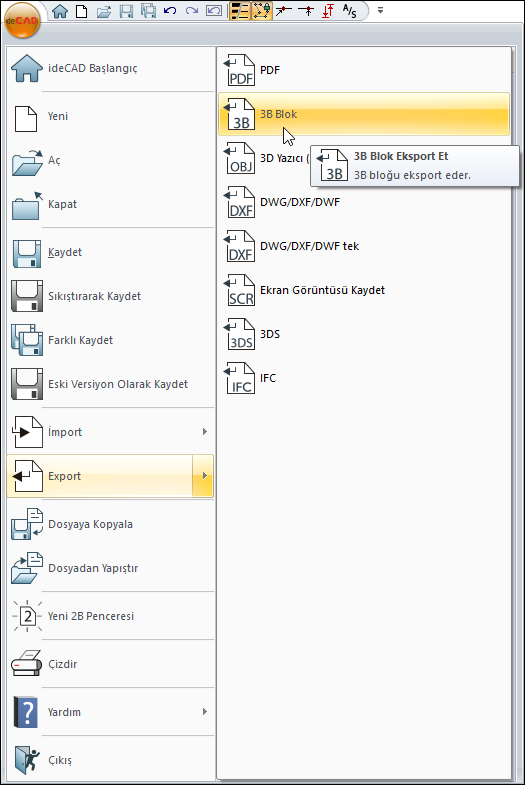Viewport: 525px width, 785px height.
Task: Expand the Yardım submenu arrow
Action: (205, 711)
